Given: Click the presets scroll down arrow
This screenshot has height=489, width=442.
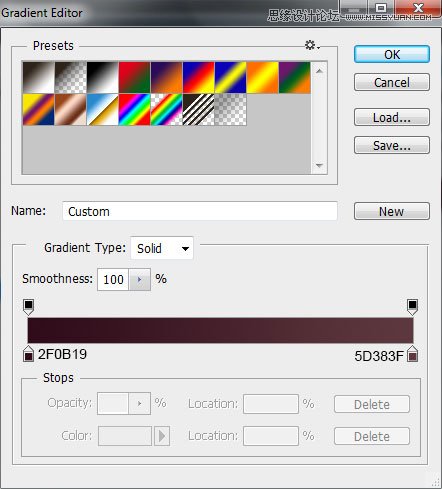Looking at the screenshot, I should tap(319, 166).
